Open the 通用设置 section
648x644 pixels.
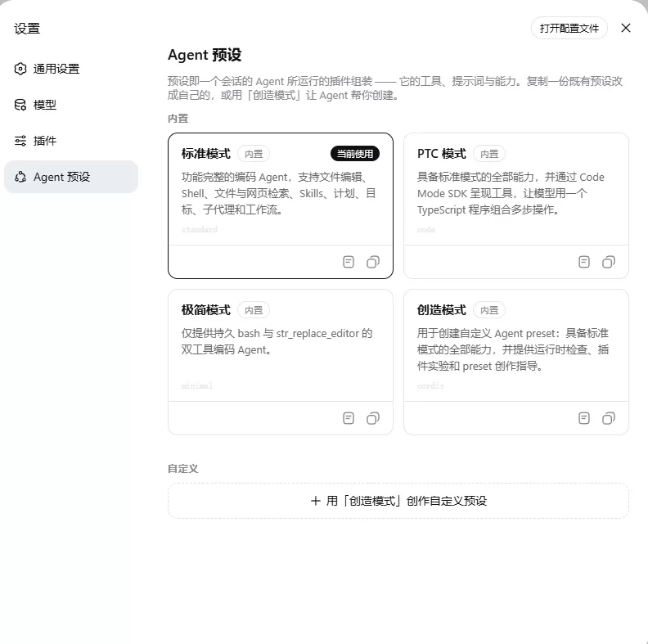(x=71, y=69)
